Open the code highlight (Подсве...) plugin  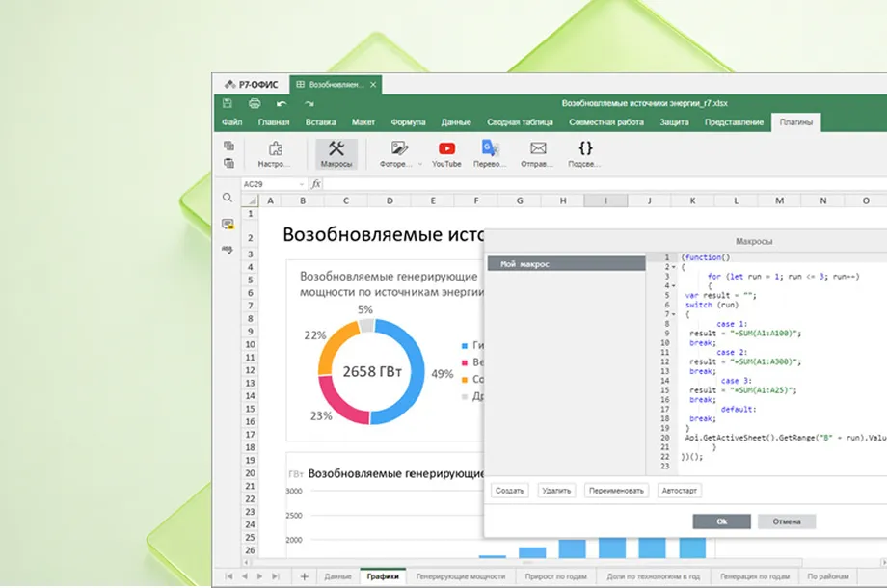click(x=585, y=154)
